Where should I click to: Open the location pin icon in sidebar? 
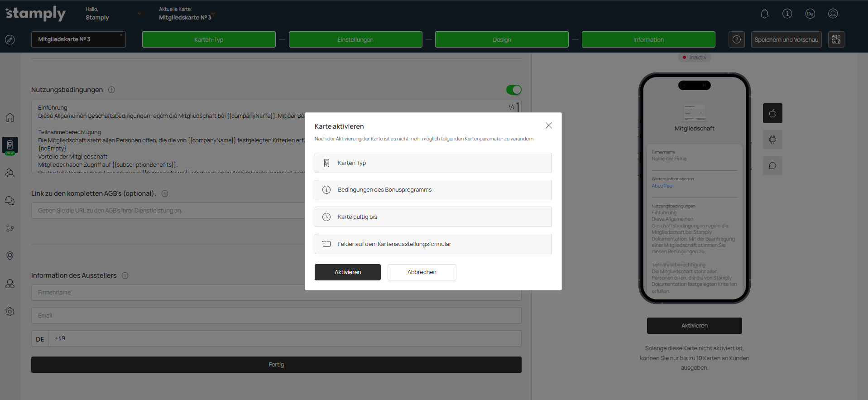click(10, 256)
